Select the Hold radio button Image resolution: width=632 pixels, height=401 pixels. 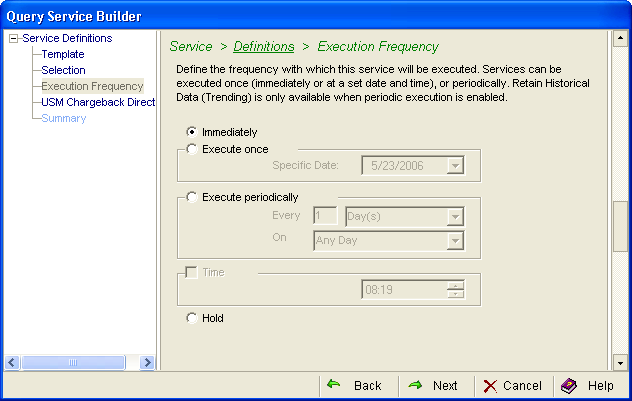point(191,318)
